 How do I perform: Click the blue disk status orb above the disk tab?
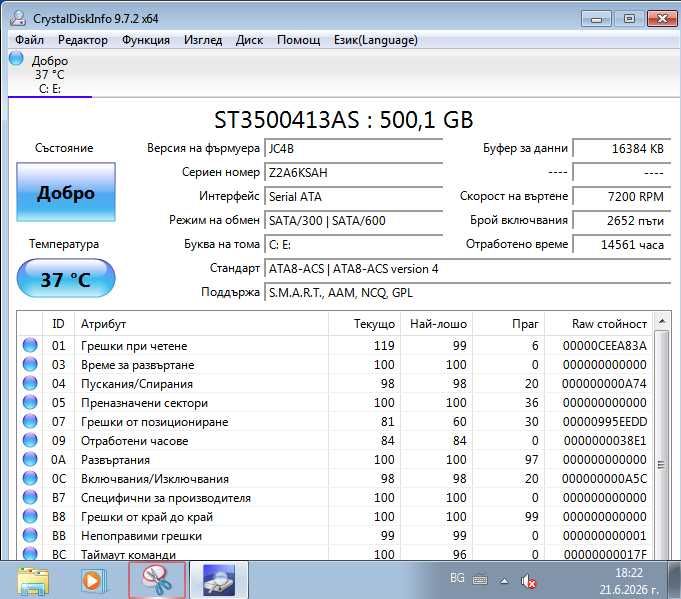pos(16,58)
